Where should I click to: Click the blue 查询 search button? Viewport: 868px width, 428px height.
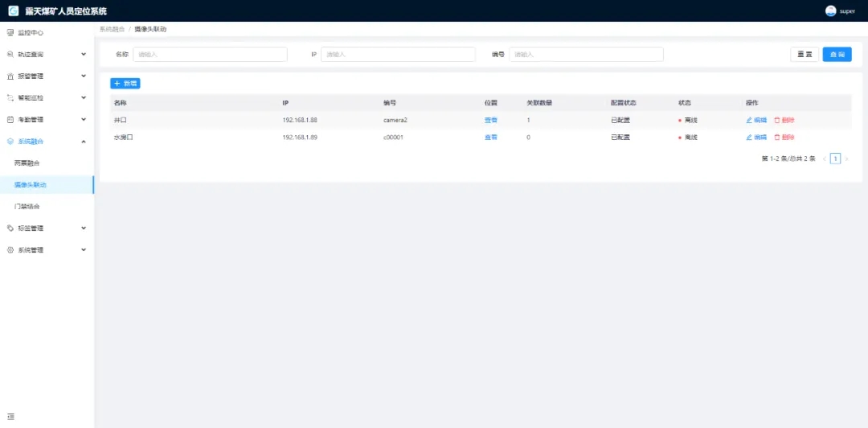pos(837,55)
